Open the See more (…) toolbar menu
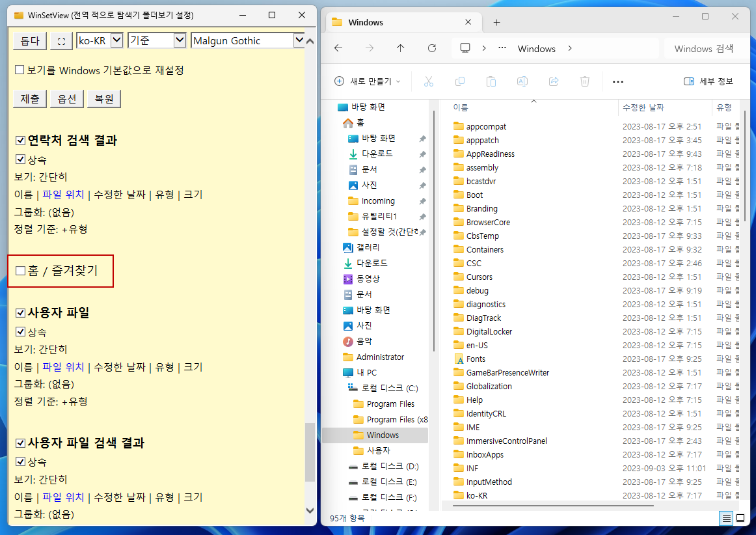The width and height of the screenshot is (756, 535). click(618, 82)
